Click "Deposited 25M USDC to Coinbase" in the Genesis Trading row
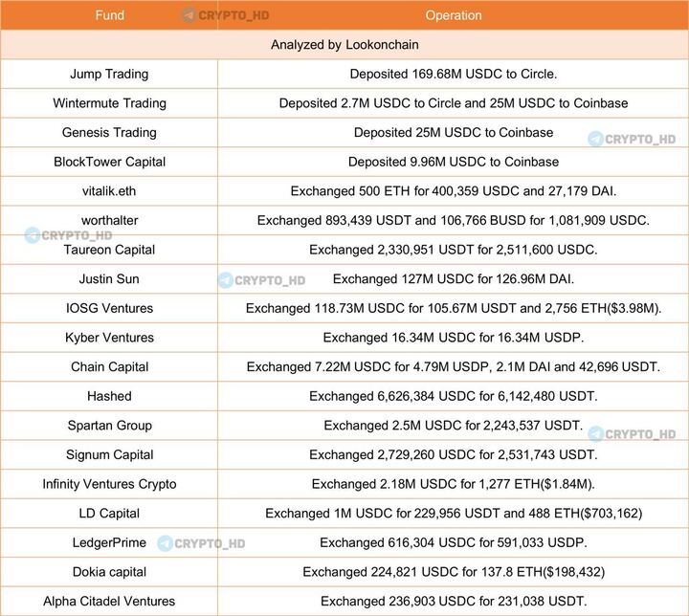Viewport: 689px width, 616px height. point(454,132)
